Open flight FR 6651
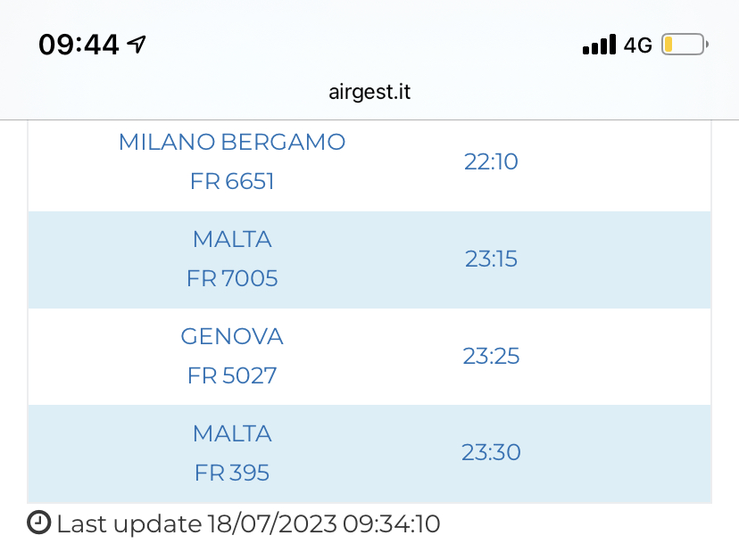This screenshot has width=739, height=560. (232, 182)
